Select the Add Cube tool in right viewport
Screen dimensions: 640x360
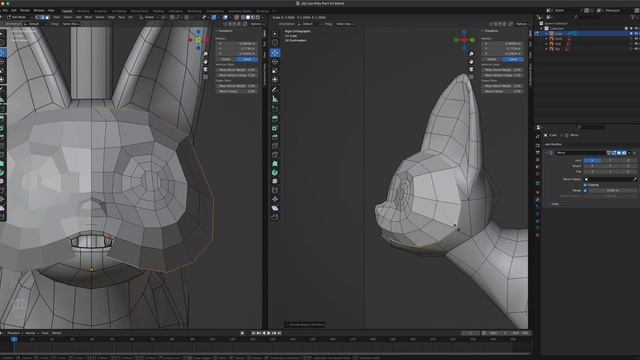(x=275, y=109)
